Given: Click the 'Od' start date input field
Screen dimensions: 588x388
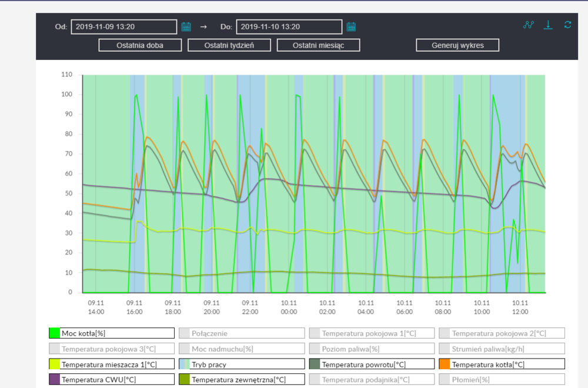Looking at the screenshot, I should pos(124,26).
